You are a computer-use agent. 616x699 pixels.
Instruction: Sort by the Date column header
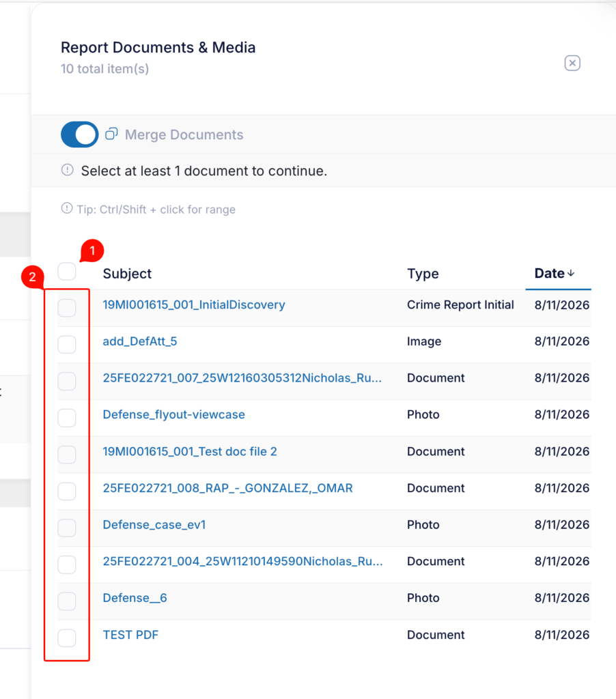coord(550,273)
